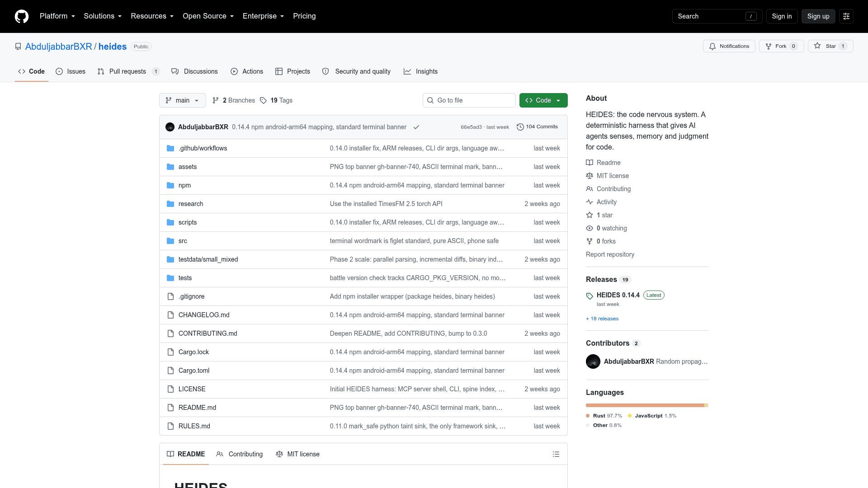The height and width of the screenshot is (488, 868).
Task: Click the scripts folder icon
Action: pos(170,222)
